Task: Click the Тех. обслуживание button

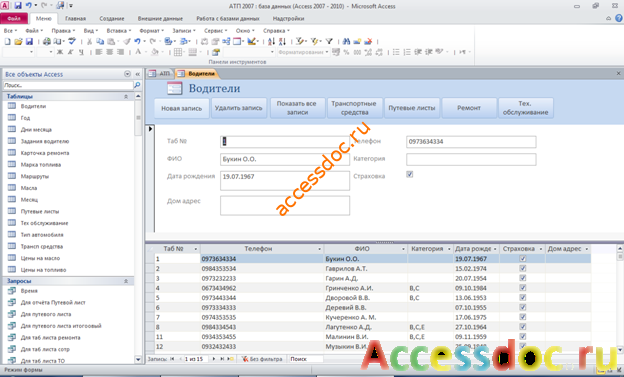Action: (x=525, y=108)
